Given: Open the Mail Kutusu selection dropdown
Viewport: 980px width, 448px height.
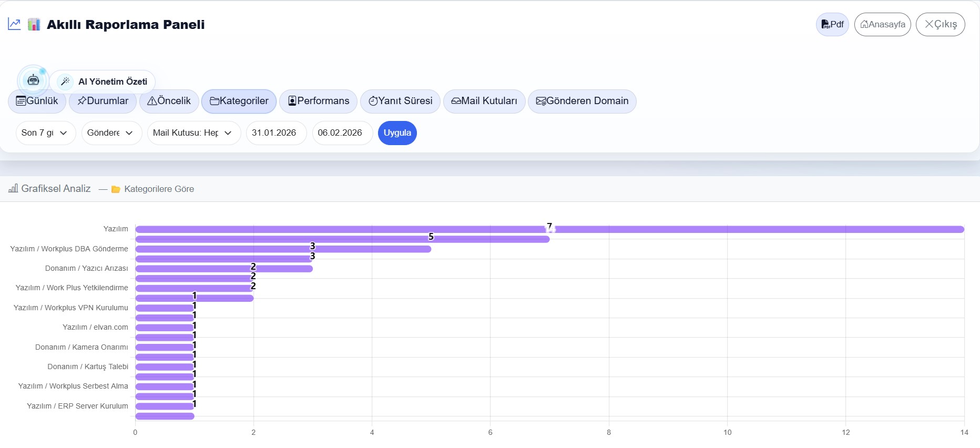Looking at the screenshot, I should (193, 133).
